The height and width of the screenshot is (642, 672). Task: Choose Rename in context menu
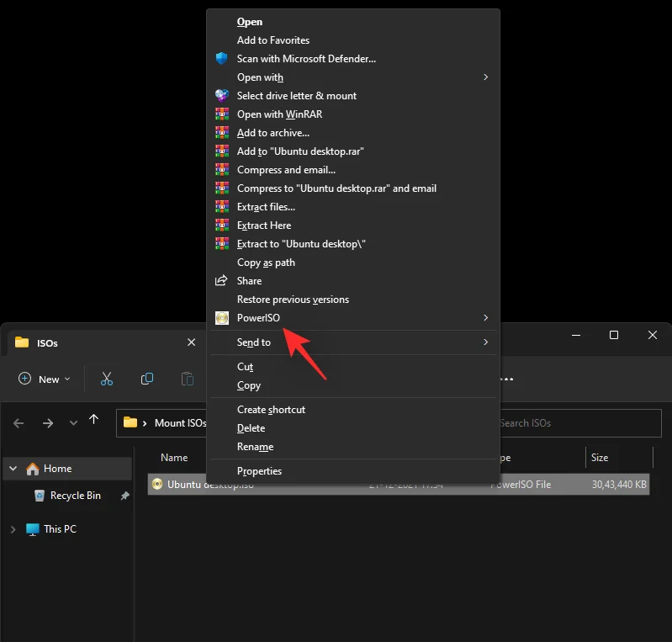[353, 447]
